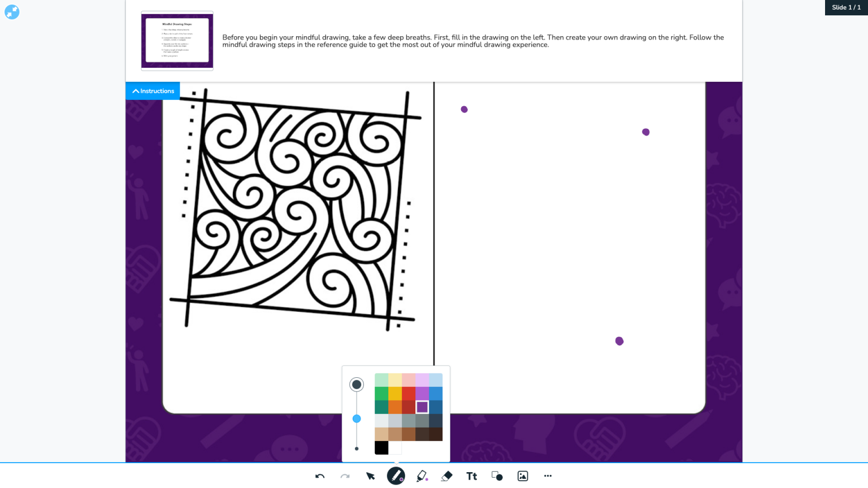
Task: Pick the bright green color swatch
Action: click(x=381, y=394)
